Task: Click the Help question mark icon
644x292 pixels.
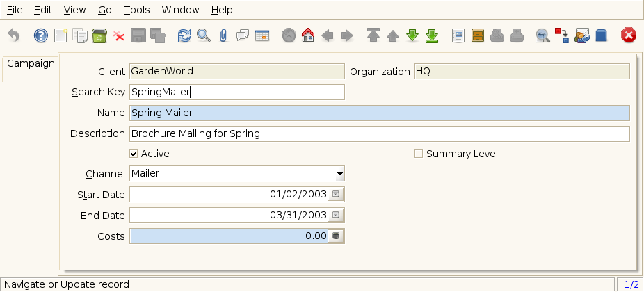Action: [41, 35]
